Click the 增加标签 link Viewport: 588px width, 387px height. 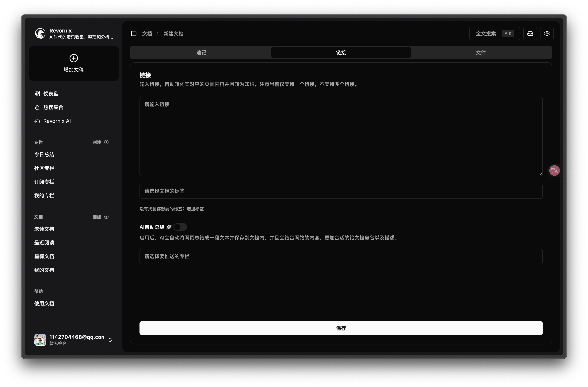click(195, 209)
